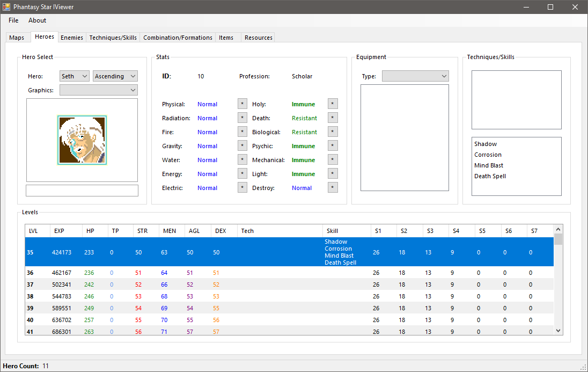Click the asterisk button next to Electric
This screenshot has width=588, height=372.
(x=242, y=187)
